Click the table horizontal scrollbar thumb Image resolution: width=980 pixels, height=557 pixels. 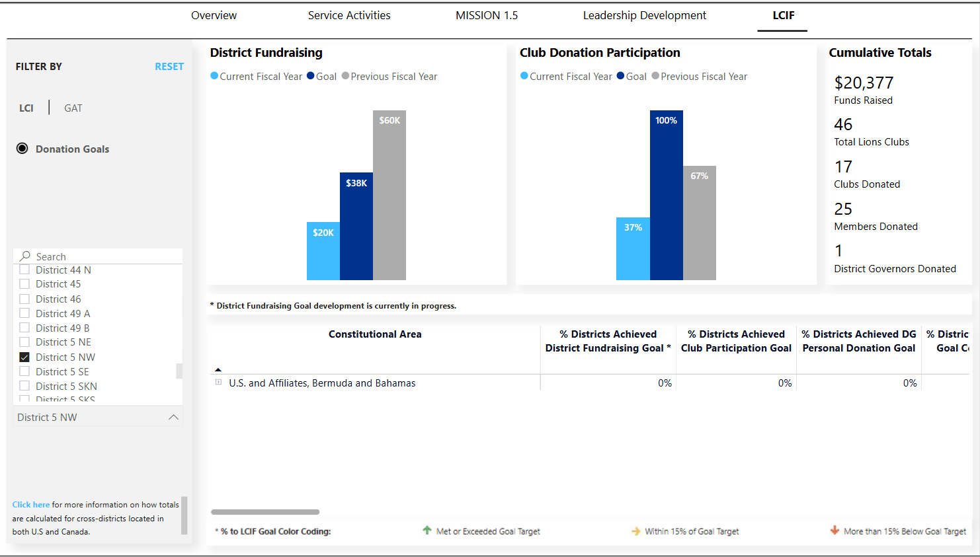(265, 512)
